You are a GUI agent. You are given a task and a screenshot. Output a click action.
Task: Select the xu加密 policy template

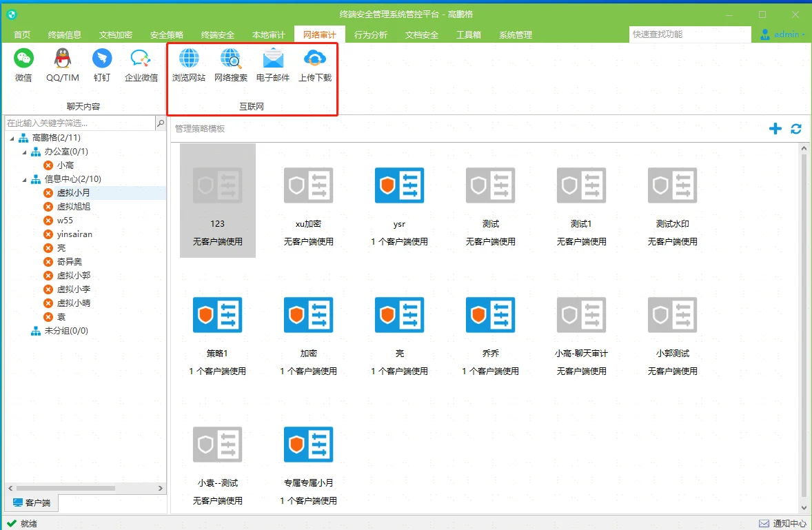point(309,201)
